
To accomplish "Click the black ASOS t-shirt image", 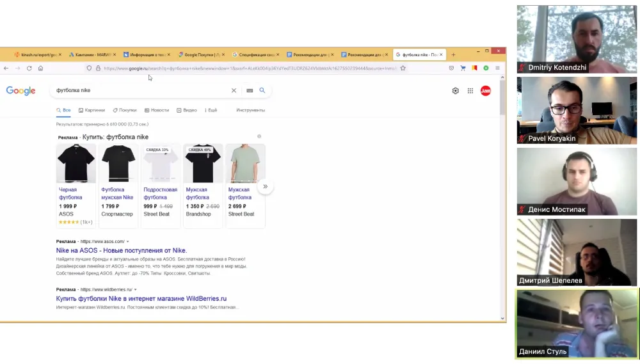I will (x=76, y=163).
